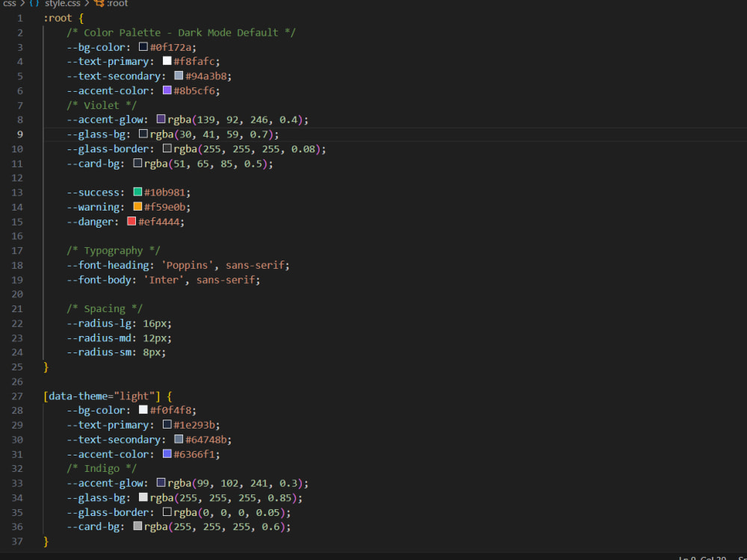The image size is (747, 560).
Task: Open the #94a3b8 text-secondary swatch
Action: [179, 75]
